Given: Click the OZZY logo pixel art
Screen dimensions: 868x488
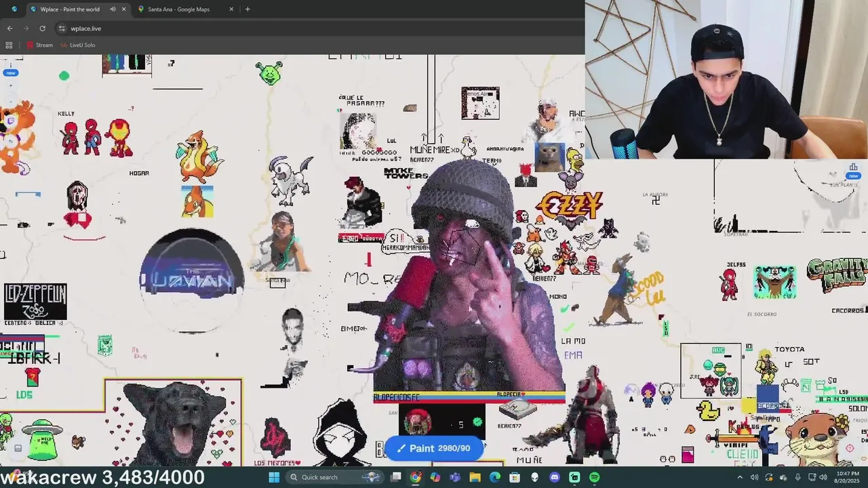Looking at the screenshot, I should pyautogui.click(x=569, y=205).
